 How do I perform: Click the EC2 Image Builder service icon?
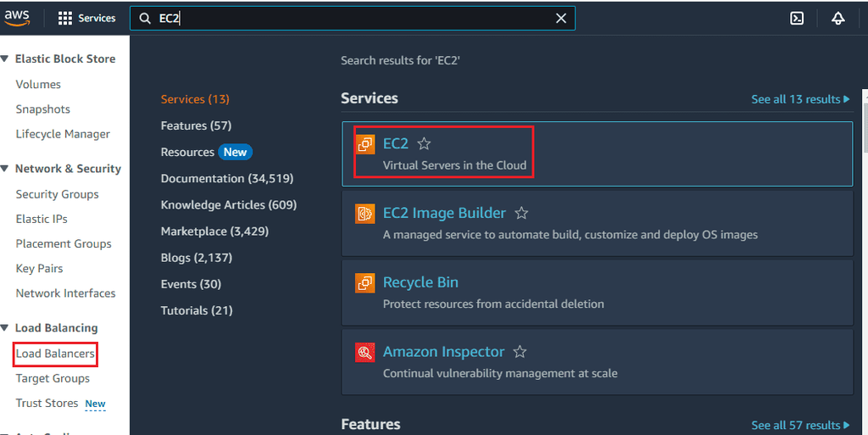[x=365, y=214]
